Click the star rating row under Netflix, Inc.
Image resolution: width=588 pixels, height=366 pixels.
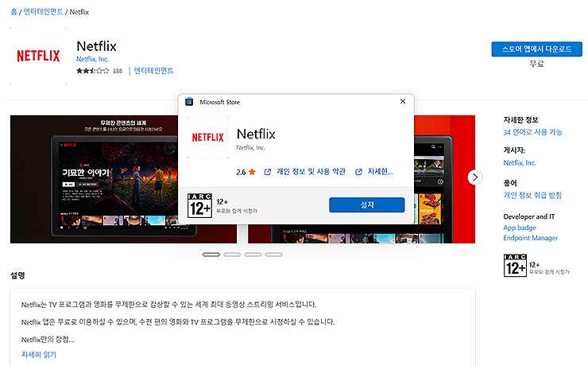92,71
